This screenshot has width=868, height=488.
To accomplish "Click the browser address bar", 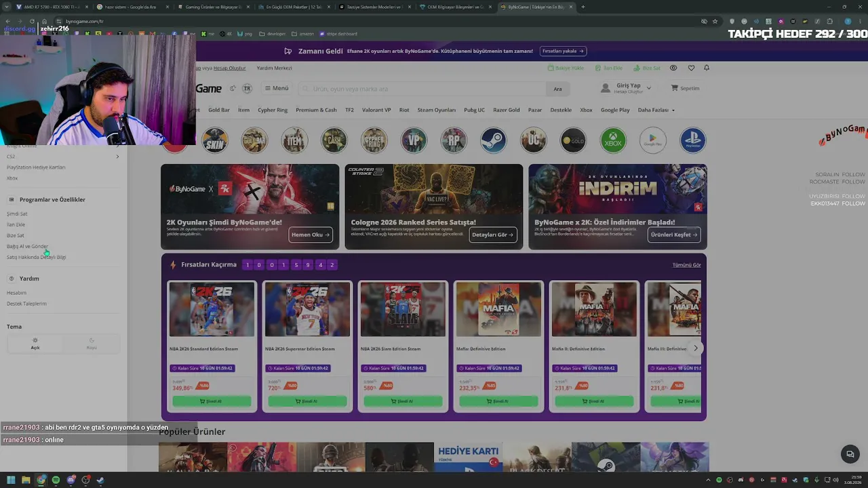I will point(380,21).
